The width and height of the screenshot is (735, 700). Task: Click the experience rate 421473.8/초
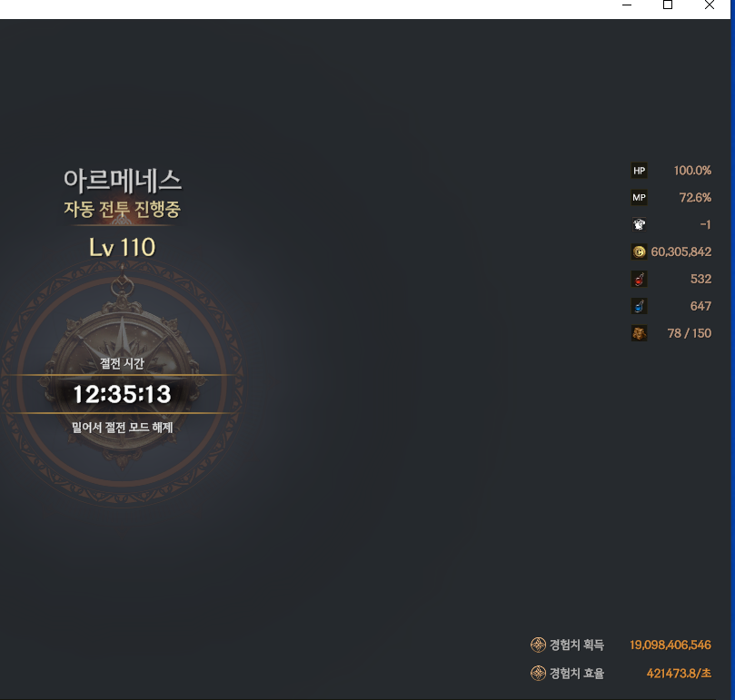678,674
